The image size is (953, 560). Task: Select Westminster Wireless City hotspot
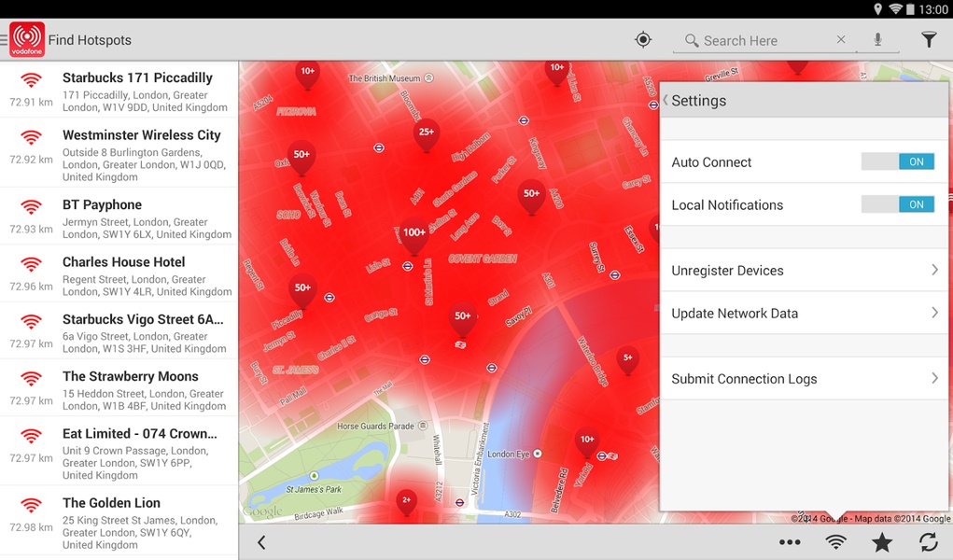119,154
